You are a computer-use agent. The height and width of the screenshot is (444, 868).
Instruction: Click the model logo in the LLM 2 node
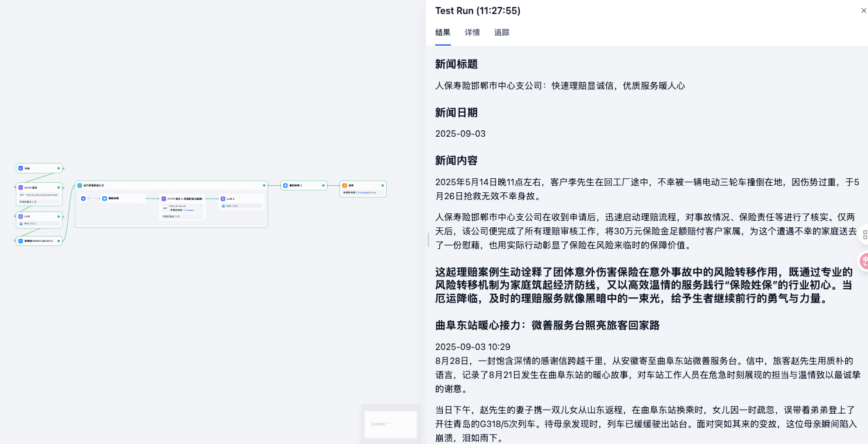tap(223, 206)
